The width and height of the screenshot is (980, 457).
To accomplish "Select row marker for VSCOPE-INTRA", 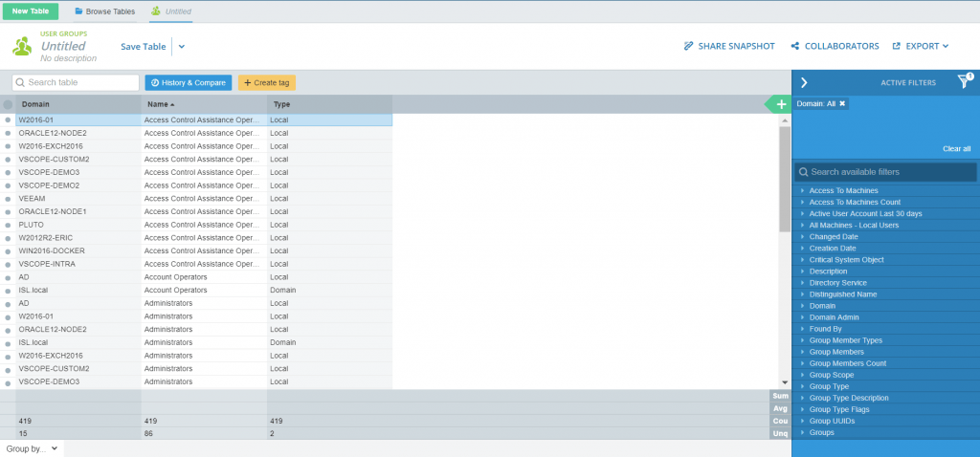I will click(8, 264).
